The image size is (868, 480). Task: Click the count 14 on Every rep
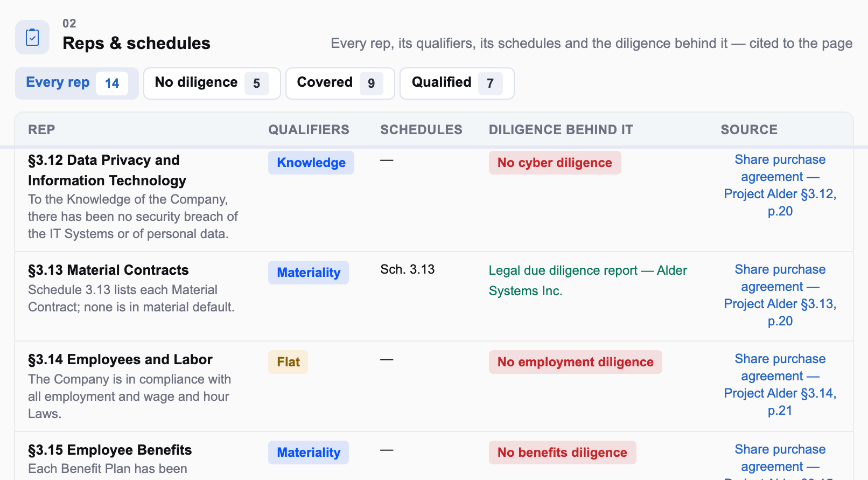[112, 84]
